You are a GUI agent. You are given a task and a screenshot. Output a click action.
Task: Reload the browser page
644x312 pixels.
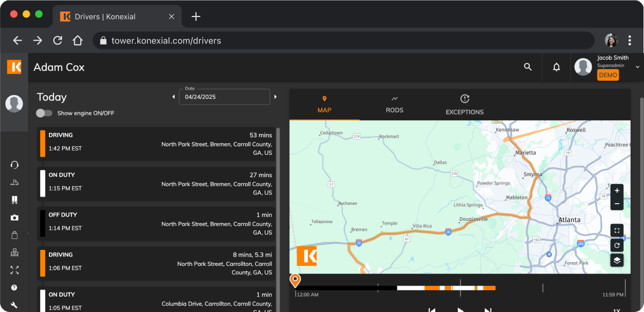[x=58, y=40]
